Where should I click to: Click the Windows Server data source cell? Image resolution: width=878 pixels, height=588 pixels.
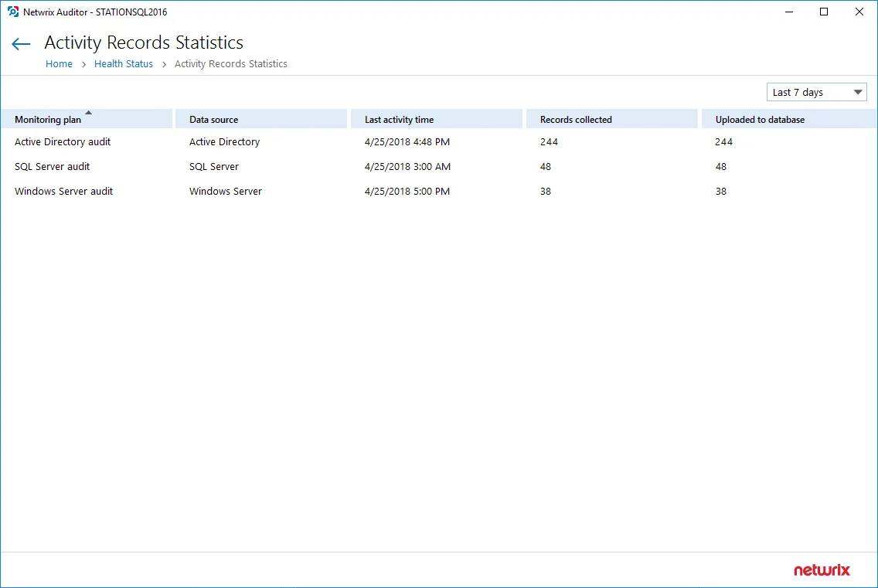(x=226, y=191)
